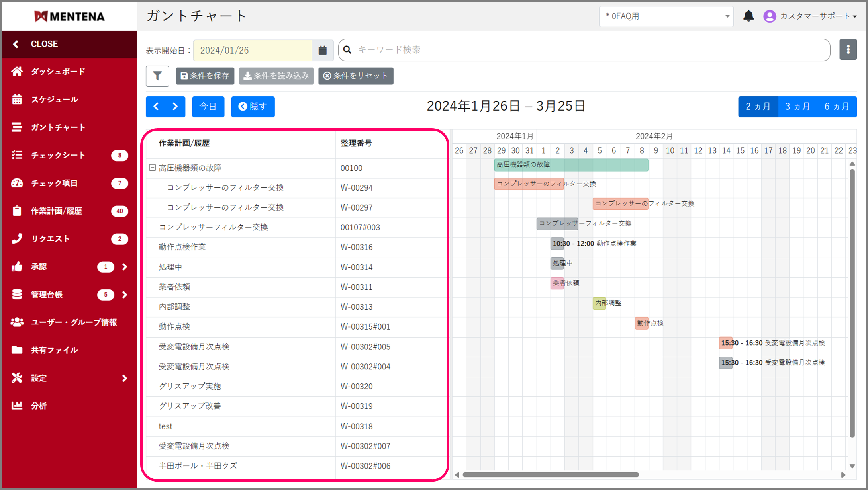This screenshot has height=490, width=868.
Task: Hide the task list with 隠す
Action: pos(253,107)
